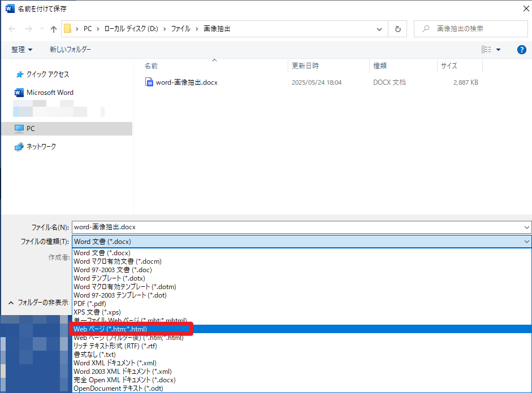Select PC in navigation pane
The image size is (532, 393).
[x=67, y=129]
